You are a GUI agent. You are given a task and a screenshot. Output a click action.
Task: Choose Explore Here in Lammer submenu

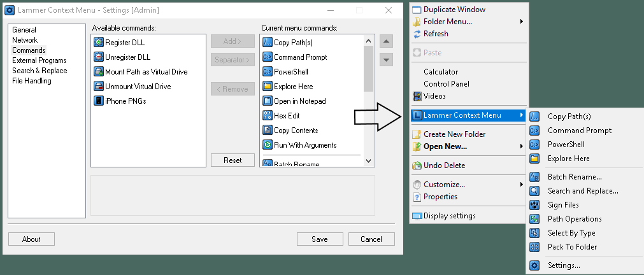[585, 159]
